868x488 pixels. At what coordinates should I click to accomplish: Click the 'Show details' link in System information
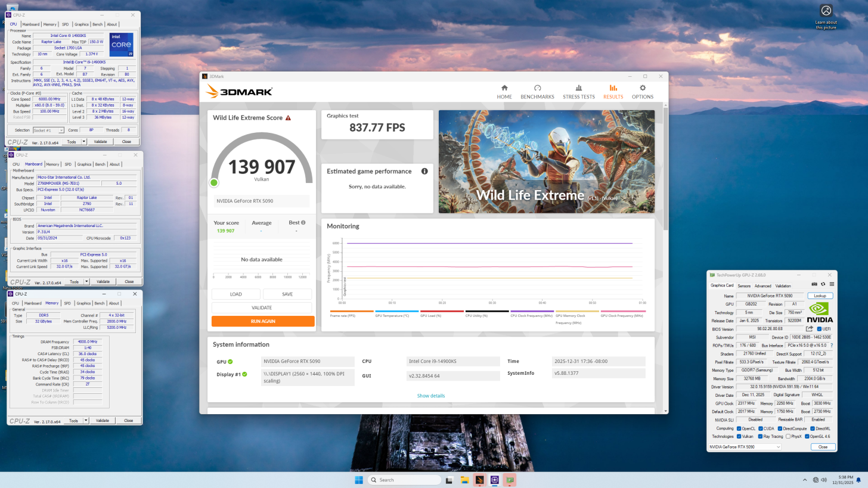pos(430,396)
